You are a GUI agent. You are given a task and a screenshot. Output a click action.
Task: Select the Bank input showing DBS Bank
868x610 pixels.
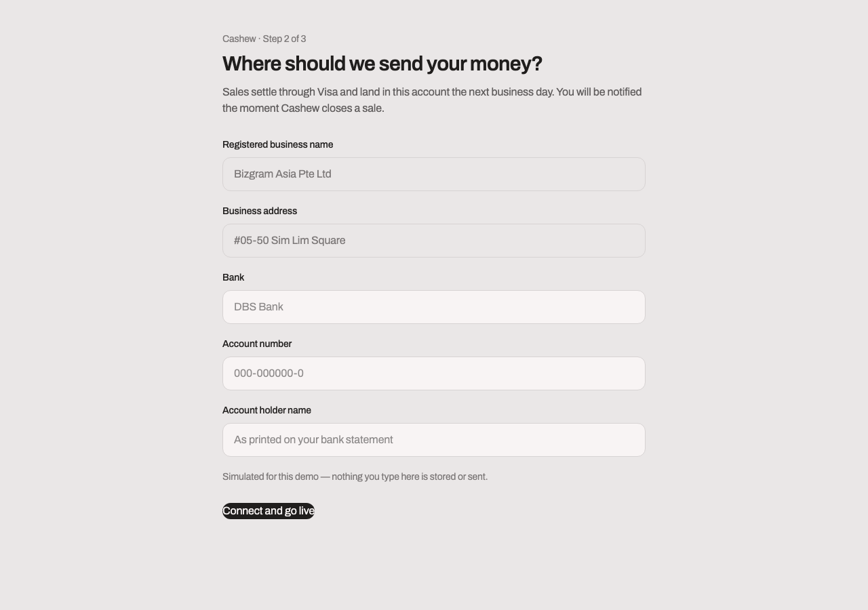(x=434, y=307)
